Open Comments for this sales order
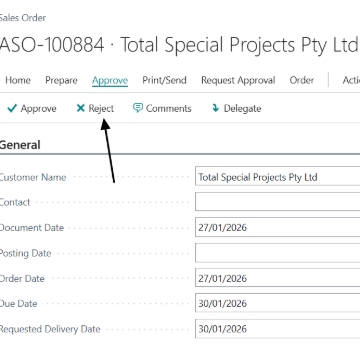The height and width of the screenshot is (360, 360). (x=169, y=108)
